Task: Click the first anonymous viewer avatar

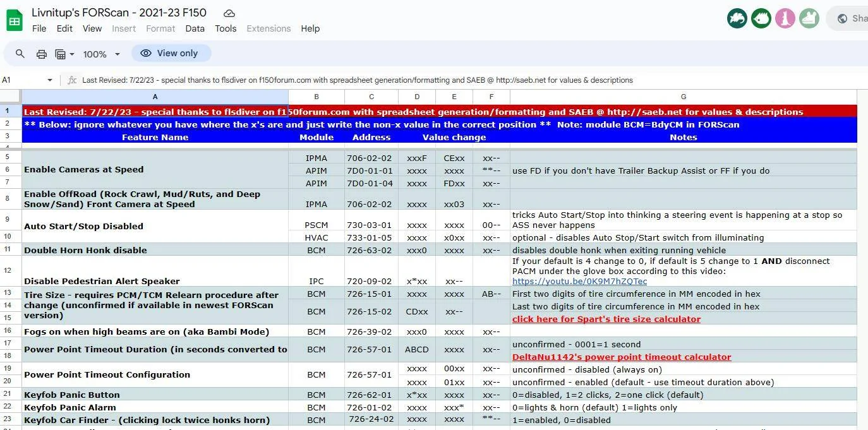Action: [x=737, y=18]
